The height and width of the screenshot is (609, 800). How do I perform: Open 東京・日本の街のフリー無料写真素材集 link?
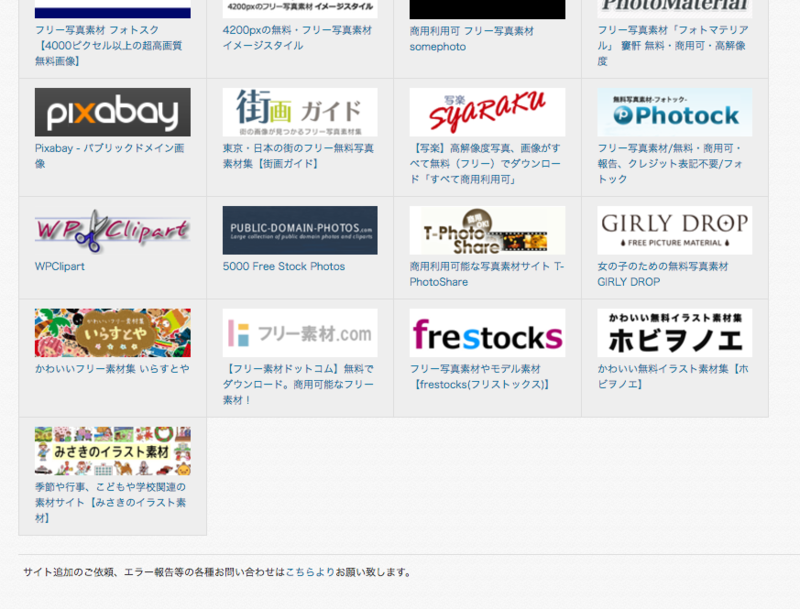point(298,156)
